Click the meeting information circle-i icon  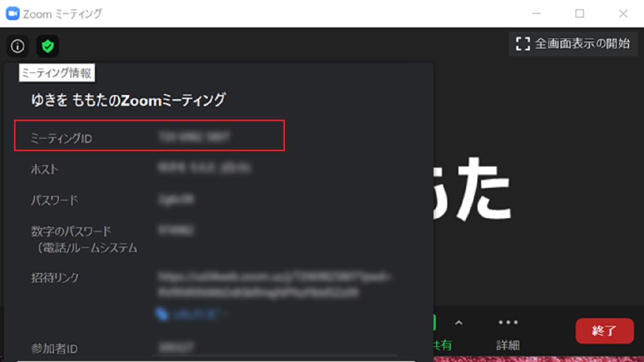tap(18, 47)
